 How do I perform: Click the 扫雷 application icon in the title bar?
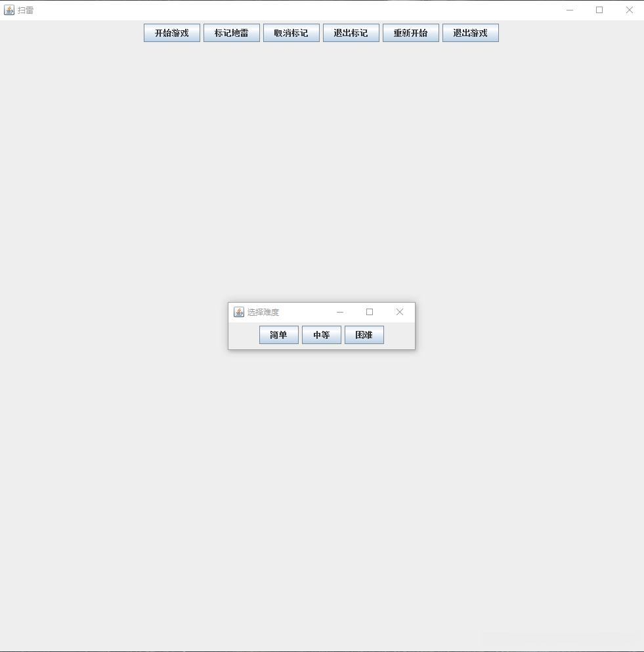9,9
